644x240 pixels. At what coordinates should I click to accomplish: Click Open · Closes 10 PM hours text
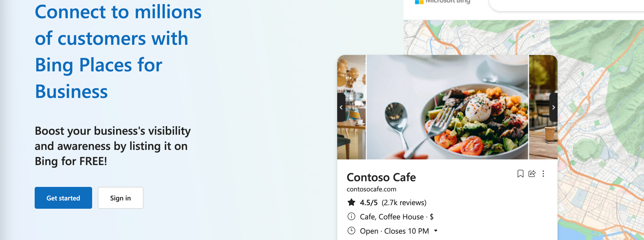[x=394, y=231]
